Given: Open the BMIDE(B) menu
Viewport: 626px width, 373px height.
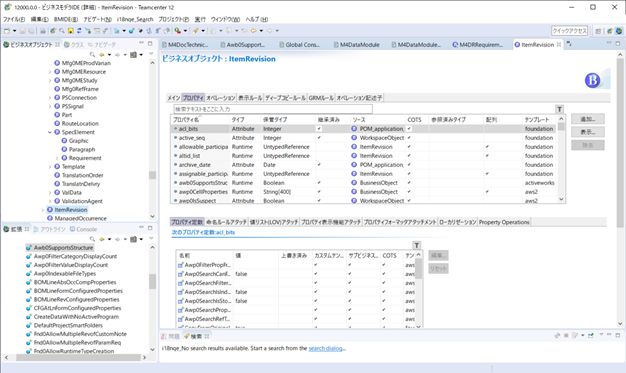Looking at the screenshot, I should (66, 19).
